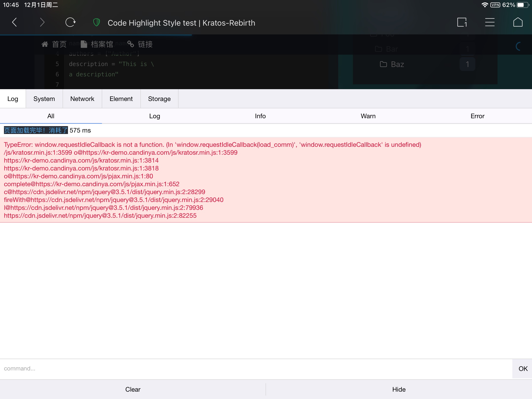Go to the browser home icon
This screenshot has width=532, height=399.
pos(518,22)
